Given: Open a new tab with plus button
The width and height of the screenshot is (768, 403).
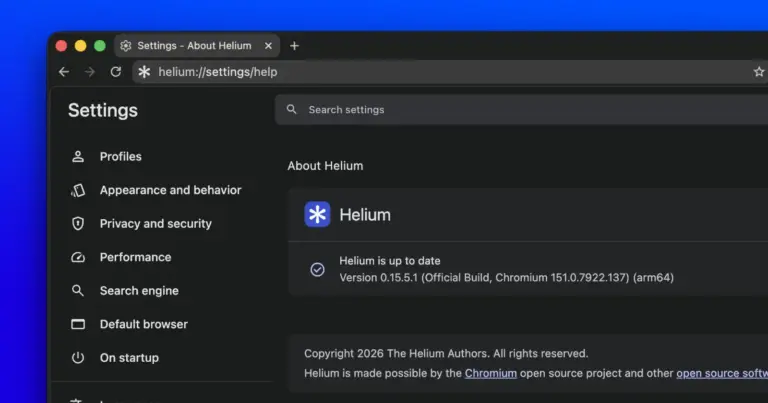Looking at the screenshot, I should point(294,46).
